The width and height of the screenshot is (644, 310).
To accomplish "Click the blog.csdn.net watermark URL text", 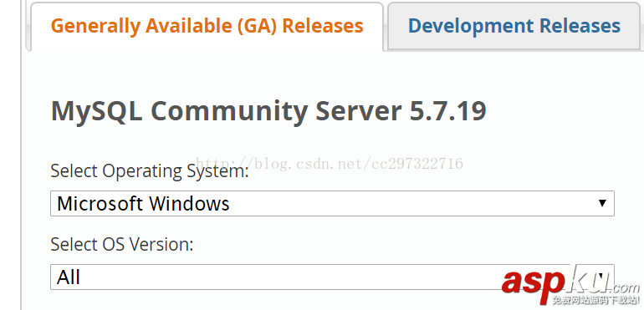I will coord(330,164).
